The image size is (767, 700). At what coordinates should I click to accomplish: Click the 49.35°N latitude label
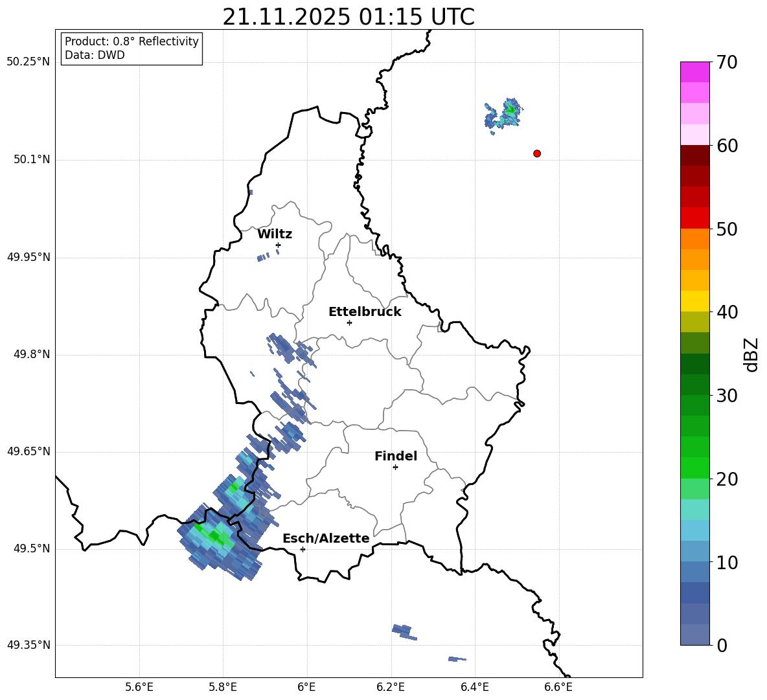click(29, 645)
